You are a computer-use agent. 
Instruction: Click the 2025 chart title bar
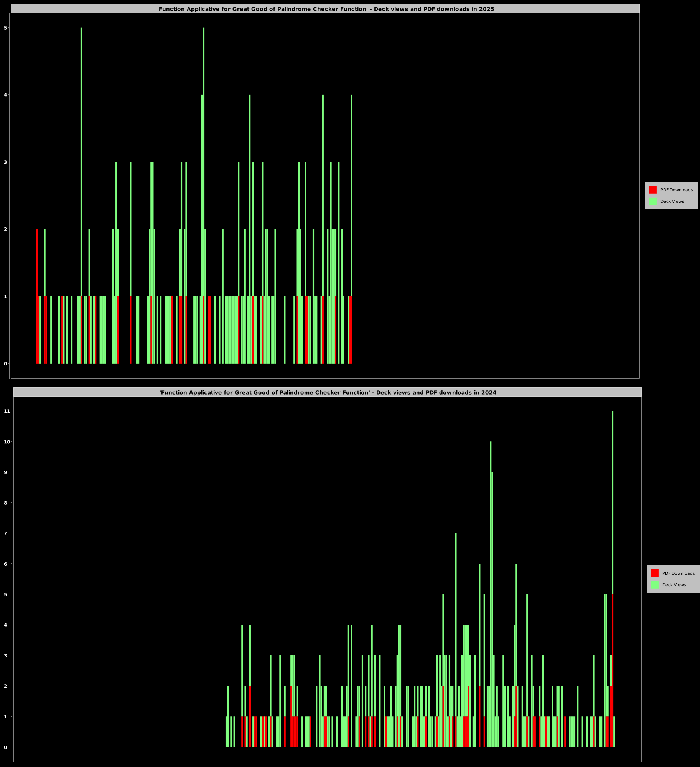pos(325,9)
